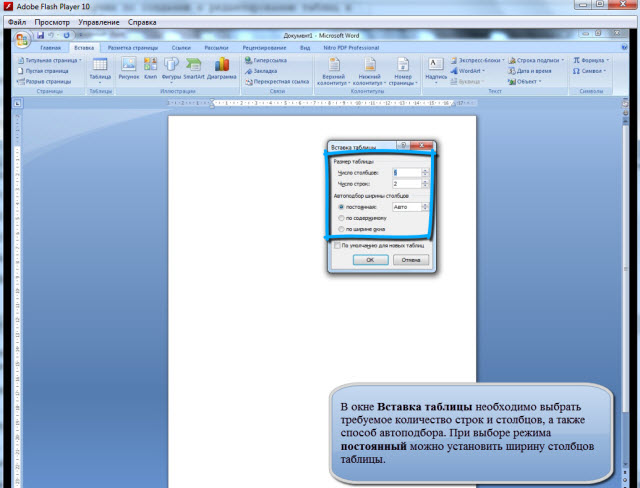
Task: Switch to the Разметка страницы tab
Action: point(133,48)
